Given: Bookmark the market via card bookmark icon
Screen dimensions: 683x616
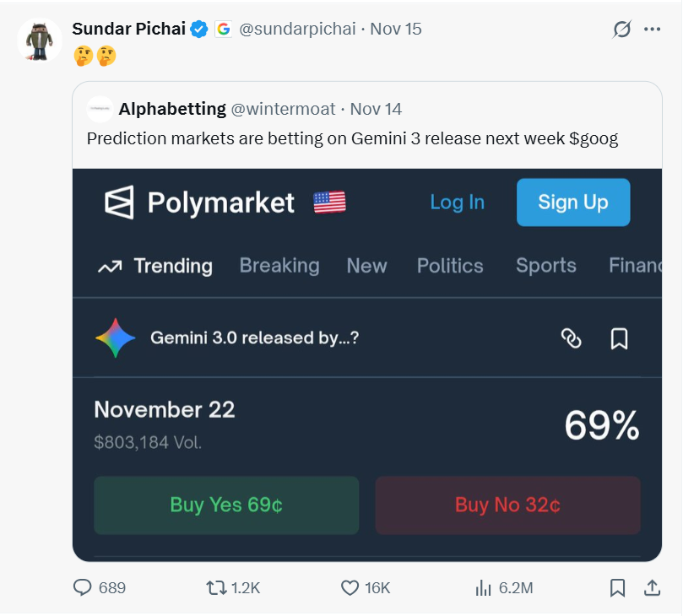Looking at the screenshot, I should (x=619, y=338).
